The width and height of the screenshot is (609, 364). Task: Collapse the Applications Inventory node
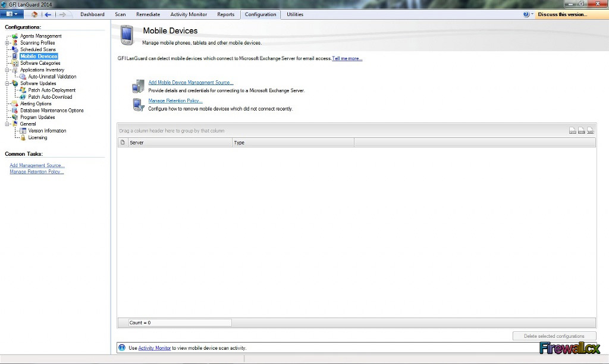pyautogui.click(x=7, y=70)
